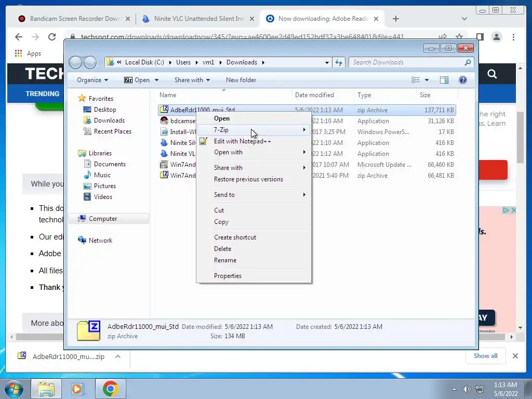Click the Libraries heading in sidebar
This screenshot has height=399, width=532.
[100, 153]
